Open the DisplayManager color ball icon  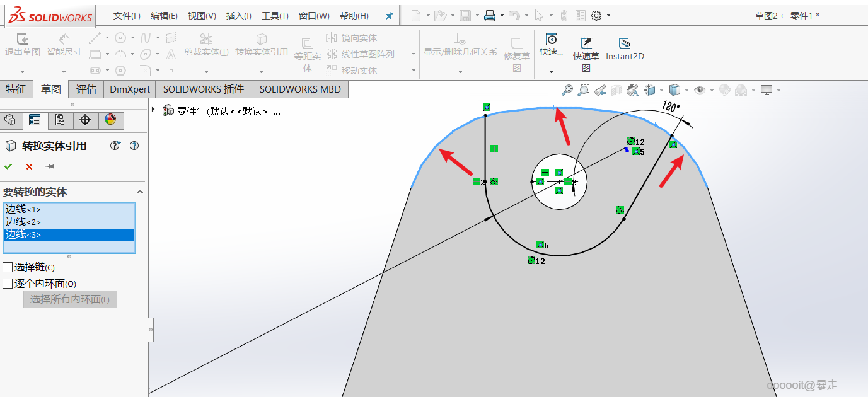[110, 120]
